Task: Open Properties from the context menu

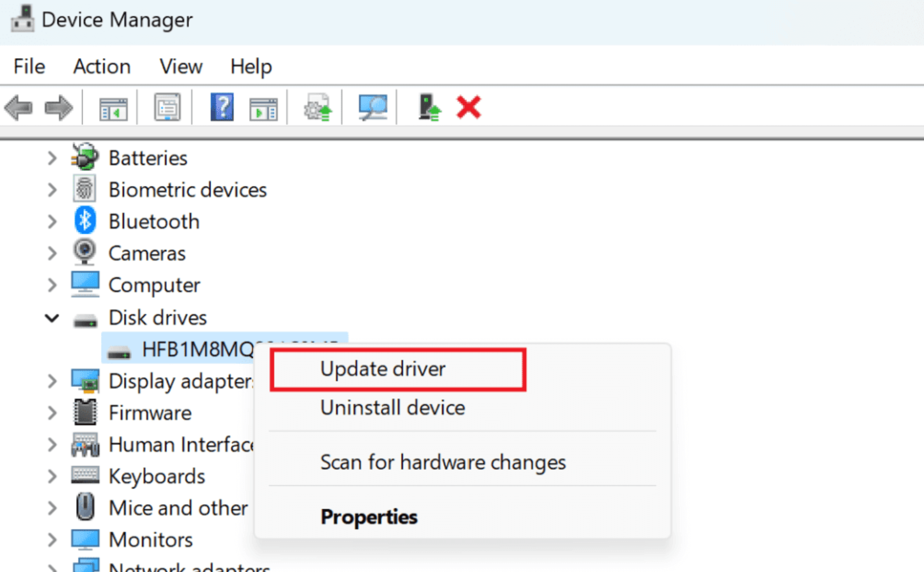Action: click(x=369, y=516)
